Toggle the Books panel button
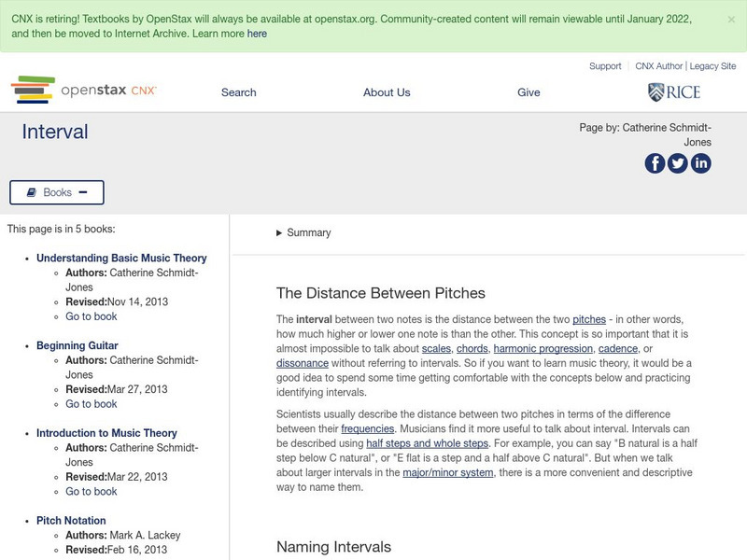This screenshot has height=560, width=747. click(57, 192)
